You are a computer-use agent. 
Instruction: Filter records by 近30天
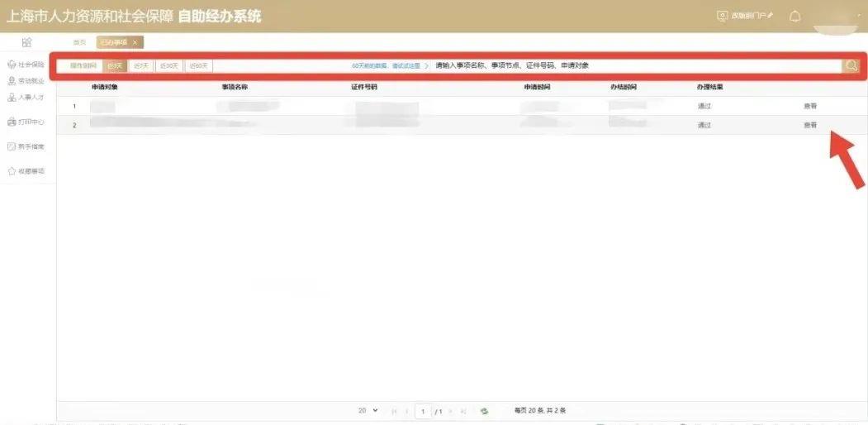click(168, 66)
